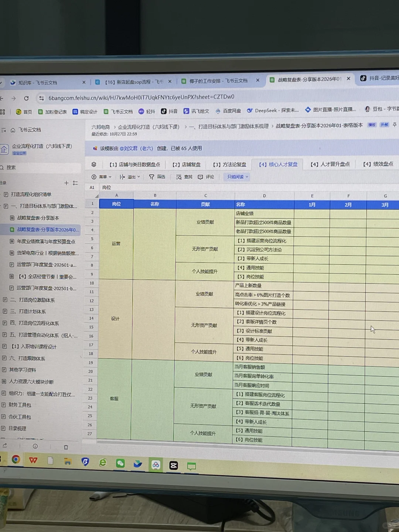This screenshot has height=532, width=399.
Task: Click @刘文君（老六）mention link
Action: pos(136,148)
